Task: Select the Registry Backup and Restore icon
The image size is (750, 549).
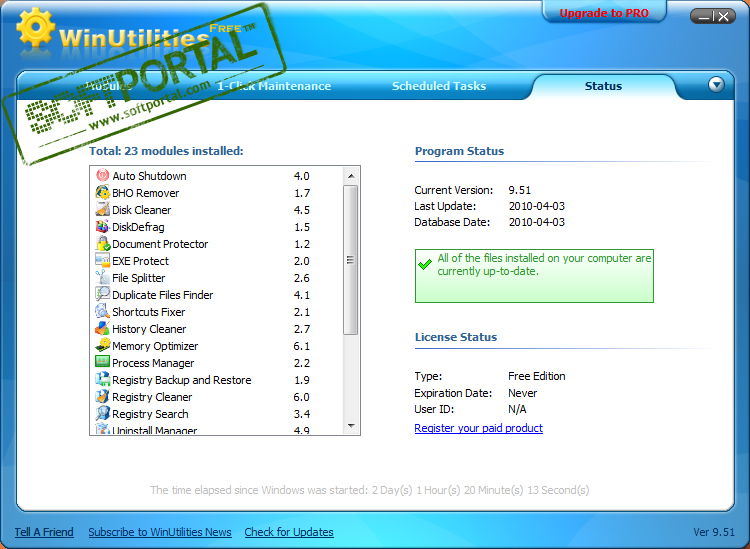Action: (102, 379)
